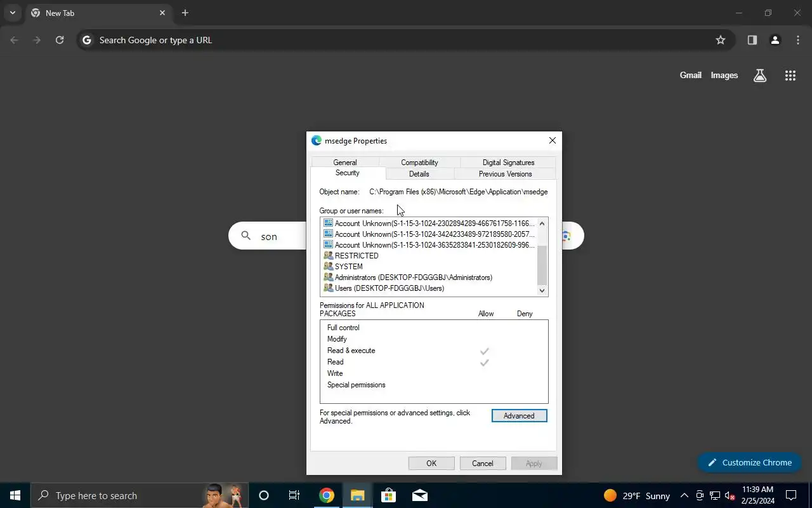
Task: Open Microsoft Store on the taskbar
Action: click(x=388, y=495)
